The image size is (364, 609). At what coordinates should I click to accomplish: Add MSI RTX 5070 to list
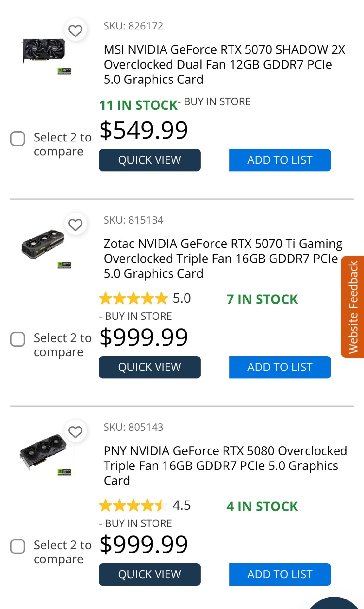point(280,160)
